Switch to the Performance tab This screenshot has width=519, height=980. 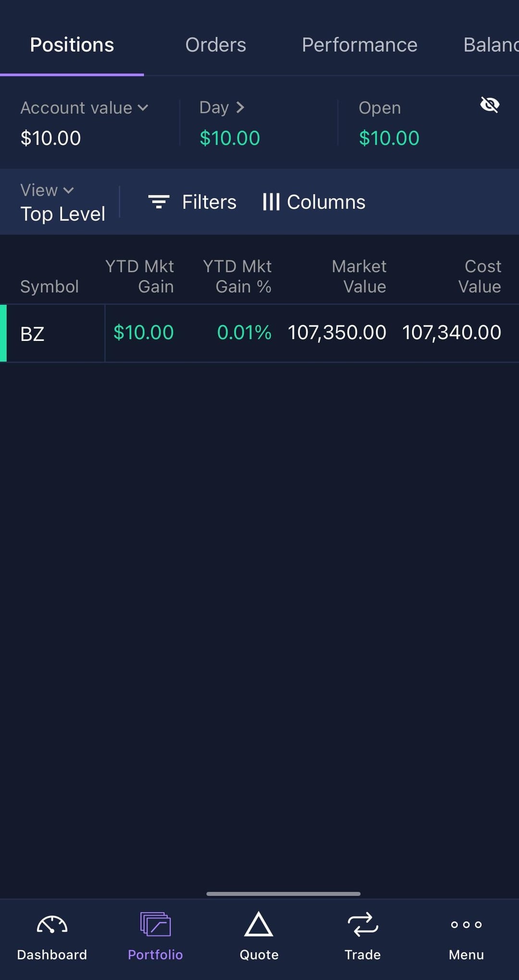pos(359,45)
